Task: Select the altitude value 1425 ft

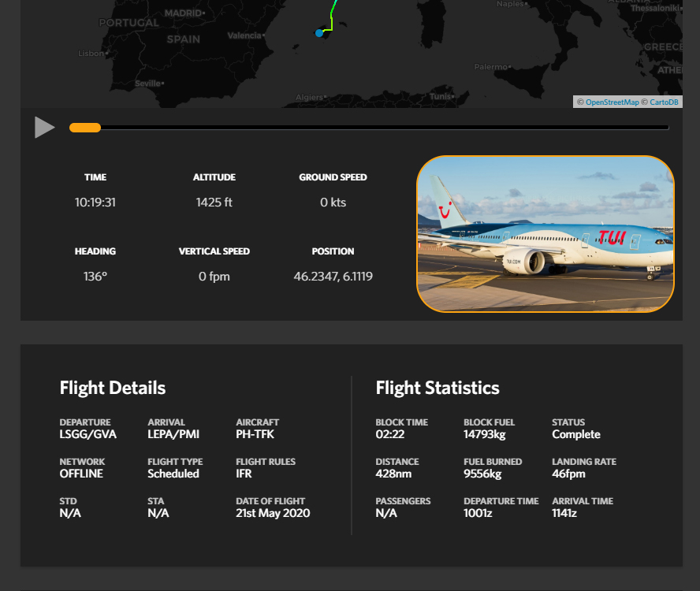Action: coord(214,203)
